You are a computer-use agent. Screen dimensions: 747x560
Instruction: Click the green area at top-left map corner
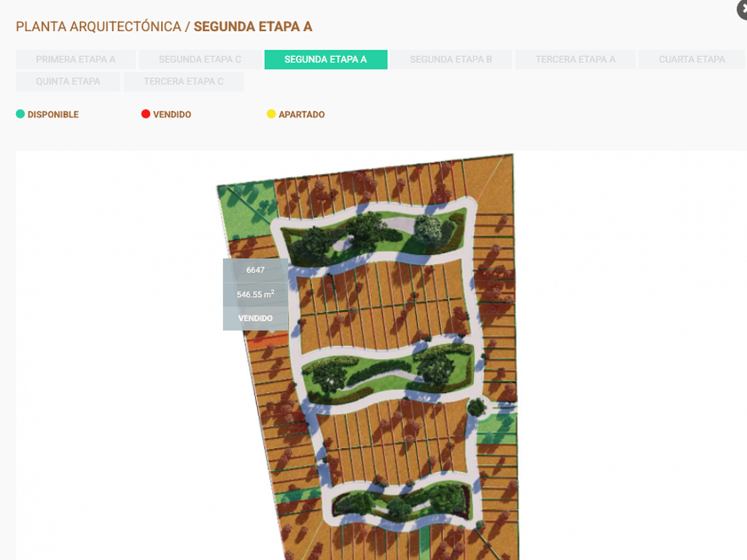pos(245,210)
